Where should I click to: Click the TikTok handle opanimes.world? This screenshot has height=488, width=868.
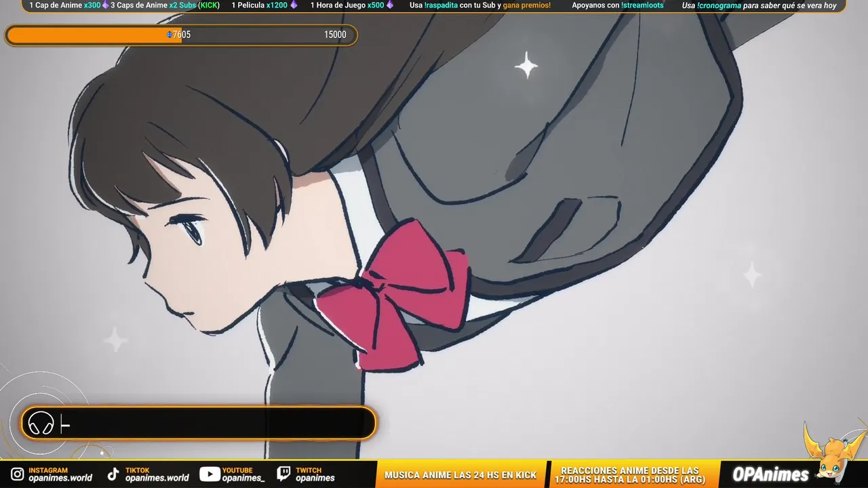(157, 478)
